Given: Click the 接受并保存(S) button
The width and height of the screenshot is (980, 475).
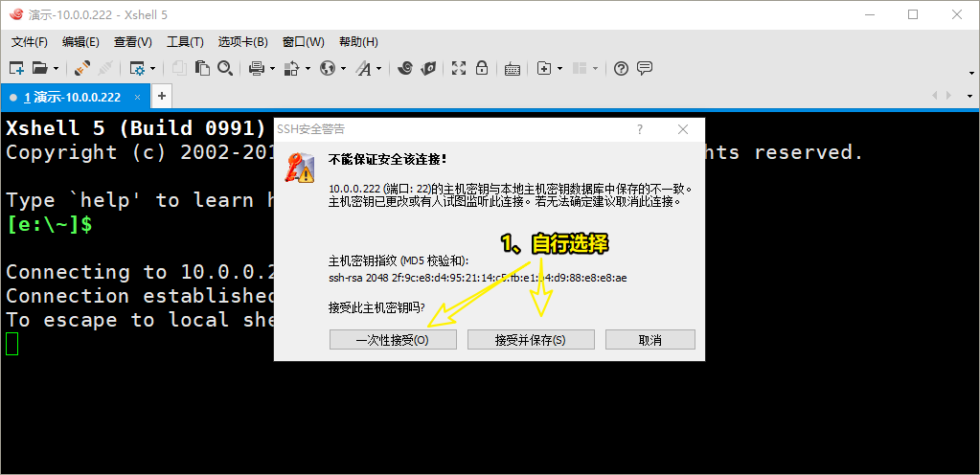Looking at the screenshot, I should click(531, 339).
